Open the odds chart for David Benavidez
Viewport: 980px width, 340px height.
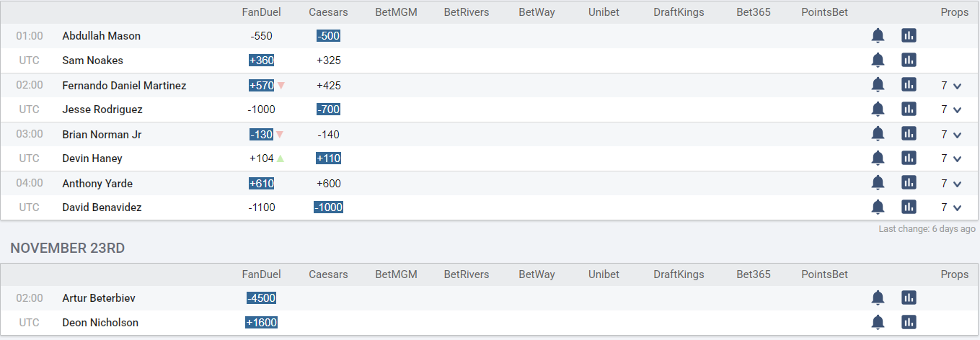pyautogui.click(x=909, y=207)
